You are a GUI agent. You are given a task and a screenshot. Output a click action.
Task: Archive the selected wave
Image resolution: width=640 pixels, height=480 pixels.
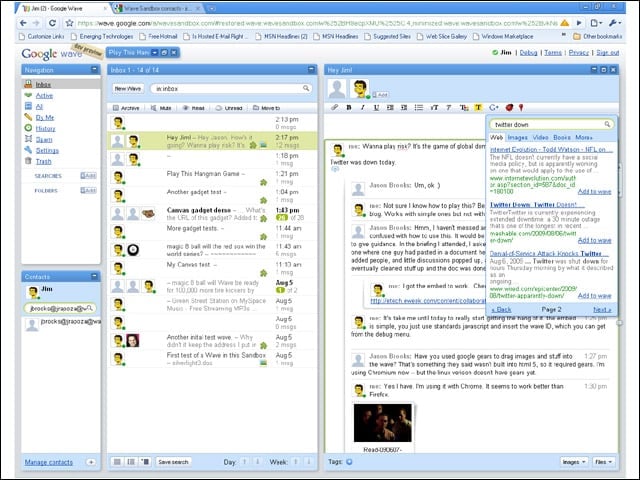[x=127, y=108]
